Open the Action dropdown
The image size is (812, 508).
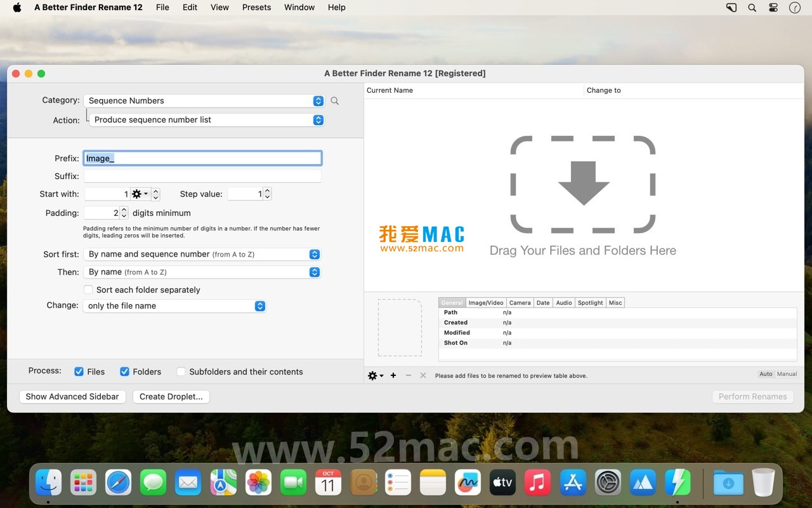click(x=206, y=120)
